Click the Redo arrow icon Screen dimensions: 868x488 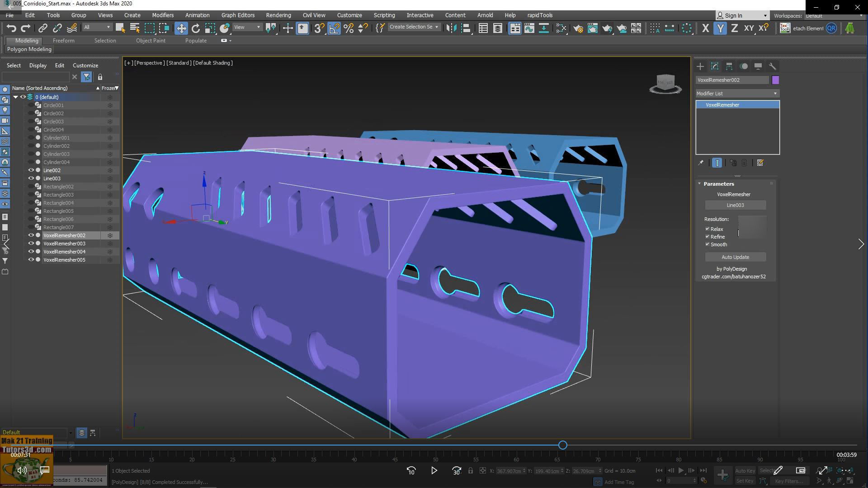[x=26, y=28]
